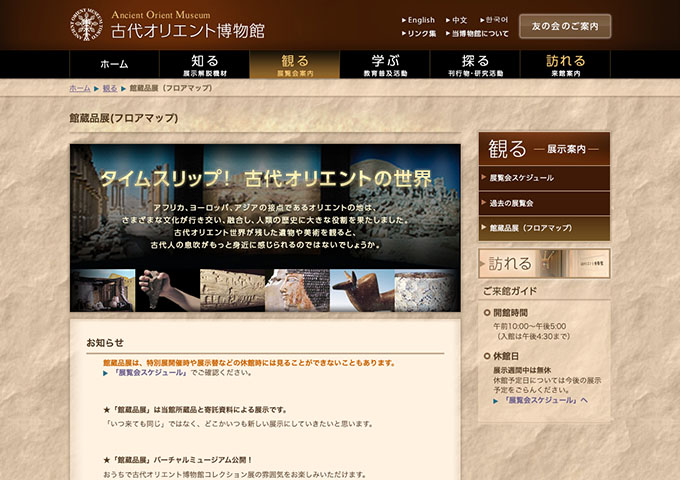Click the animal-shaped vessel thumbnail

pos(362,290)
